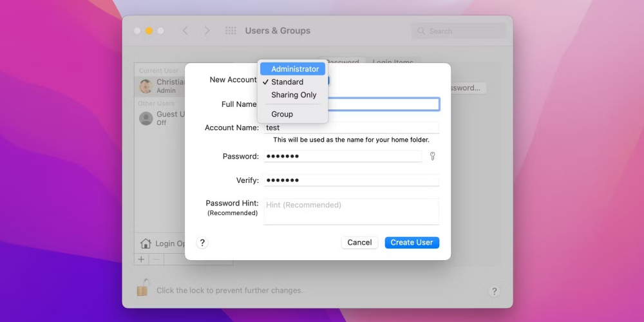Click the Account Name field containing test
Viewport: 644px width, 322px height.
click(352, 128)
